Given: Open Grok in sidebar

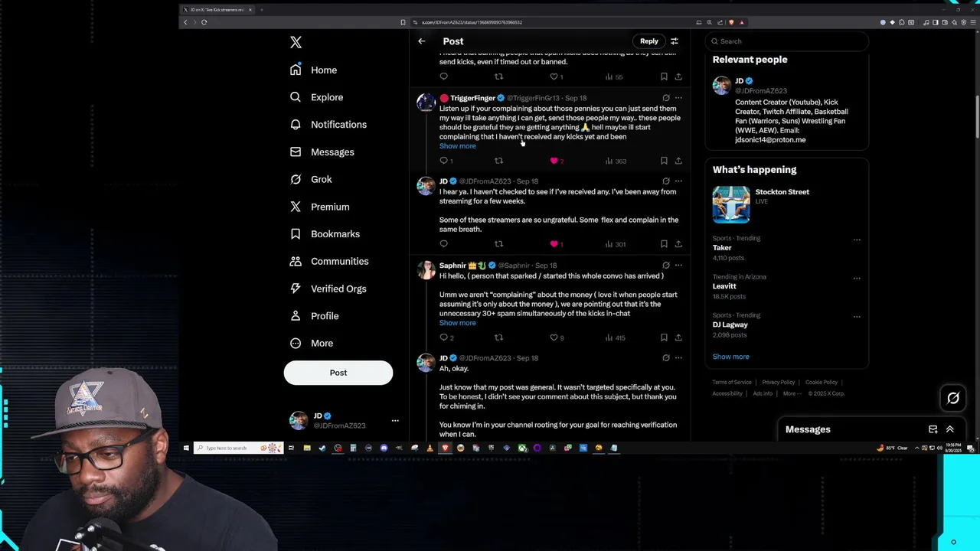Looking at the screenshot, I should (x=311, y=180).
